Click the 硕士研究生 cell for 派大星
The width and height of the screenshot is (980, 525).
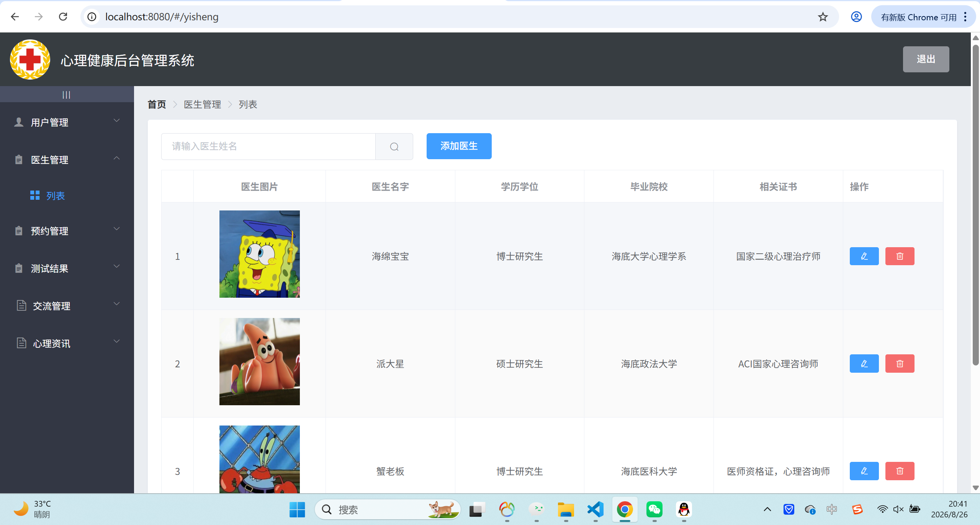coord(520,364)
